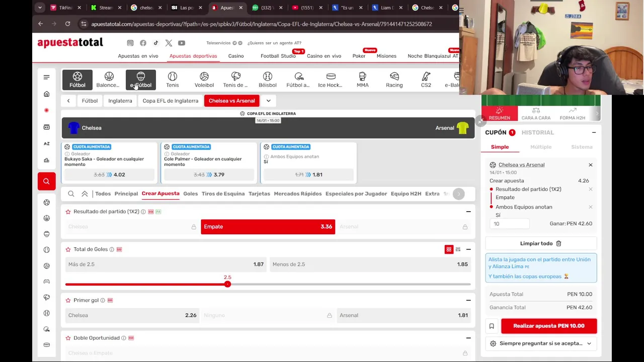
Task: Click the Total de Goles slider handle
Action: point(227,284)
